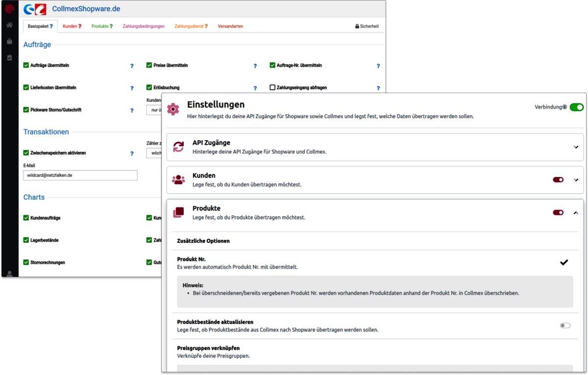Uncheck the Aufträge übermitteln checkbox

[26, 65]
